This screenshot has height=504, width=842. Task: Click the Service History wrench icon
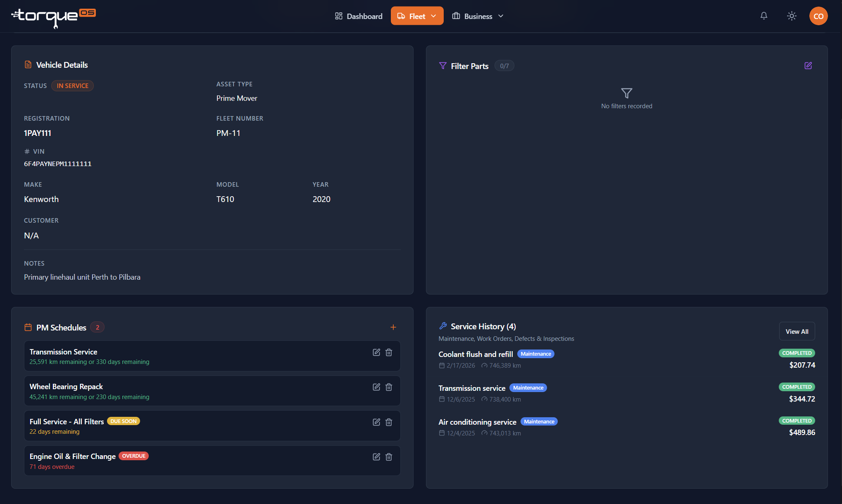tap(443, 326)
